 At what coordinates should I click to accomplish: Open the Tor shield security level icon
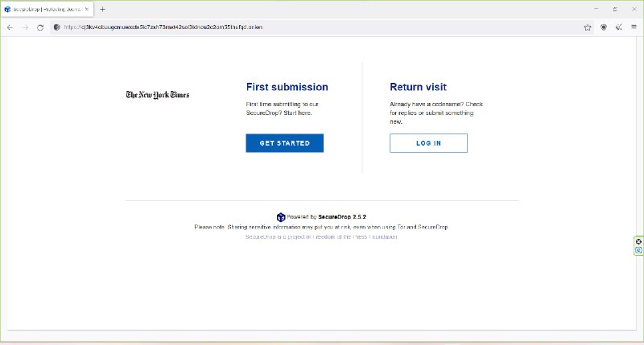coord(604,27)
